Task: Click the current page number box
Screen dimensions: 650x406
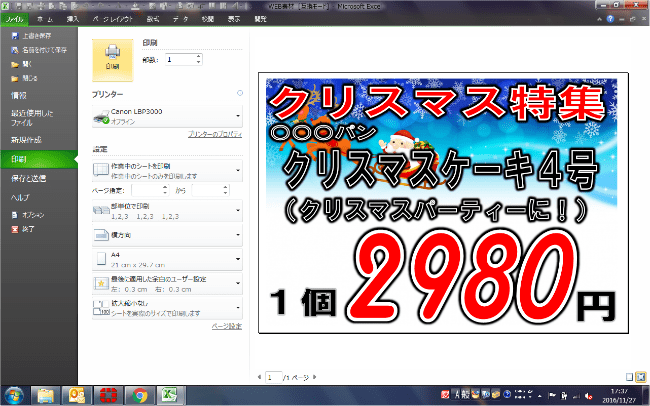Action: pyautogui.click(x=274, y=377)
